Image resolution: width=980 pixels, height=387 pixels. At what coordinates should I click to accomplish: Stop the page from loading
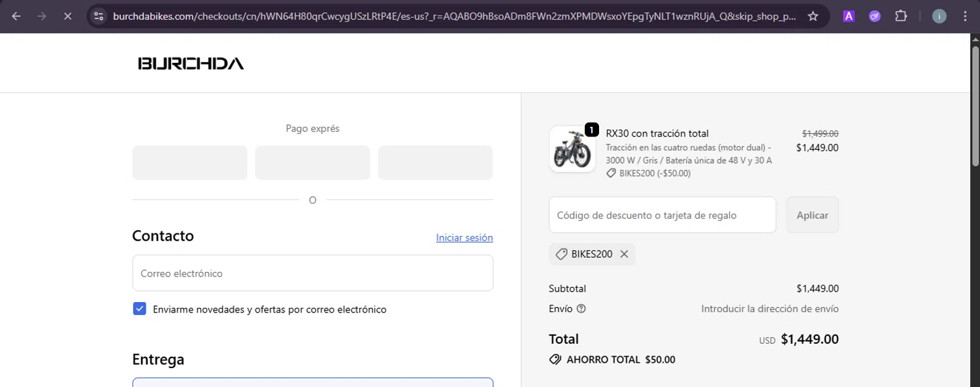[67, 16]
